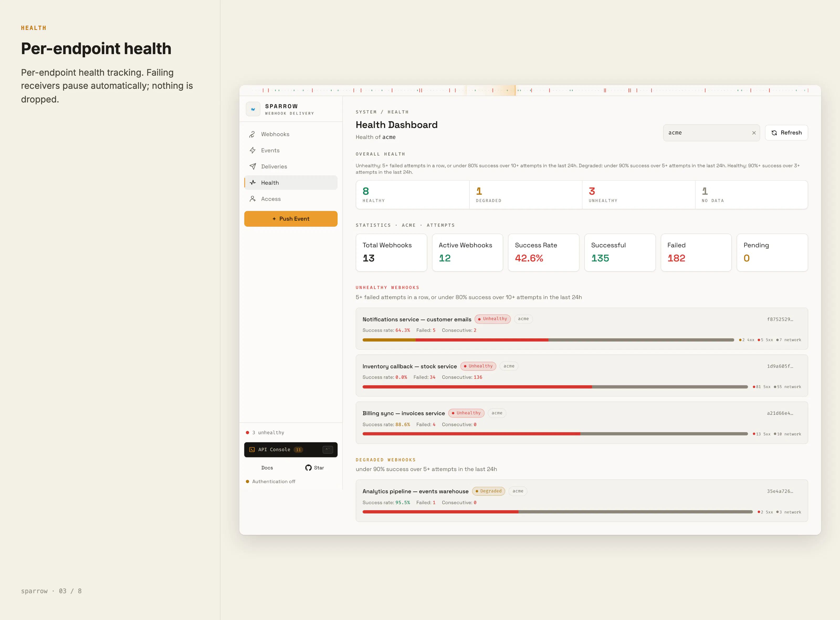Open the Access page
Screen dimensions: 840x620
[291, 199]
